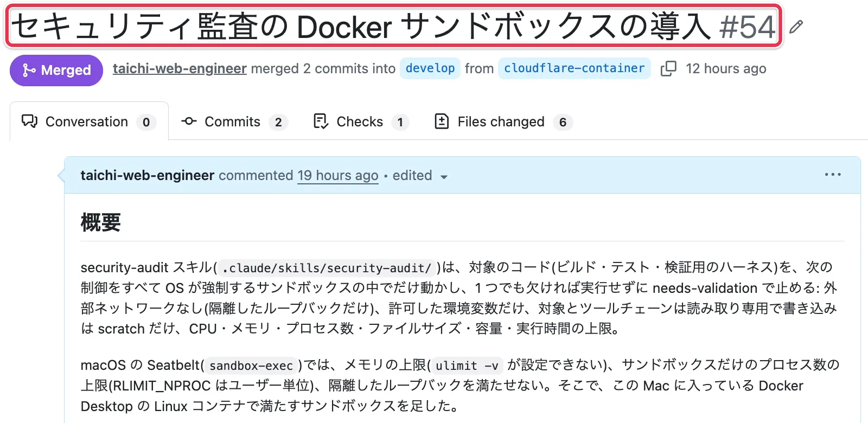The height and width of the screenshot is (423, 868).
Task: Click the pencil icon to edit the title
Action: click(x=796, y=27)
